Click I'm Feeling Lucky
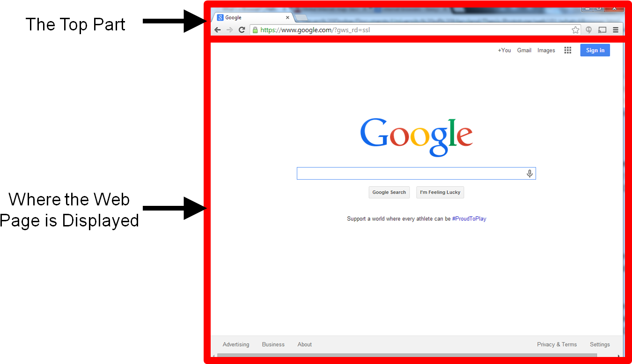This screenshot has width=632, height=364. (x=440, y=192)
